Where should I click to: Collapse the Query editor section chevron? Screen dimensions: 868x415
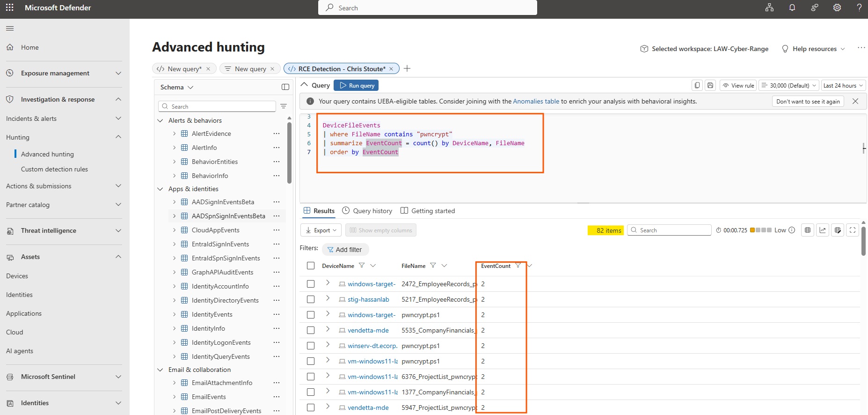coord(305,85)
